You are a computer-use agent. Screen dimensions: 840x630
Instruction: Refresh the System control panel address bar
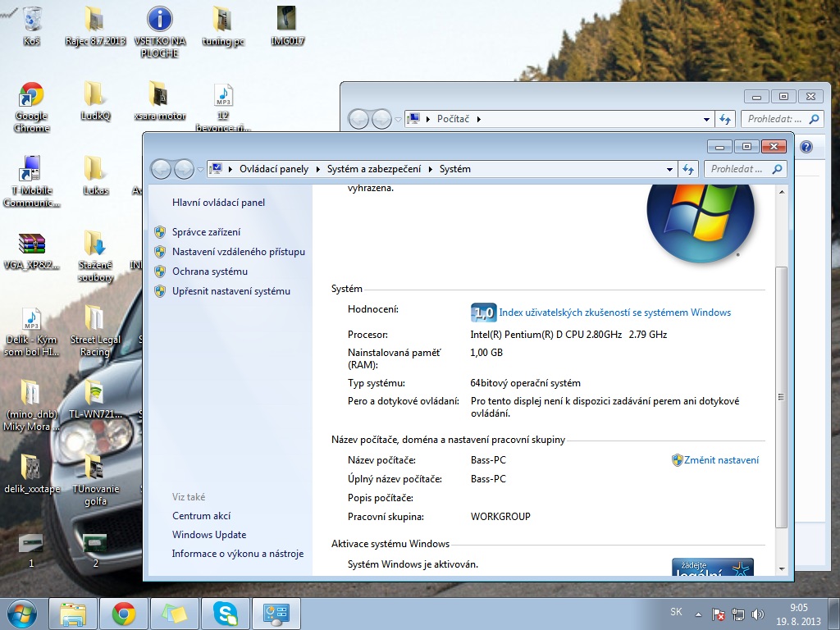(x=688, y=169)
